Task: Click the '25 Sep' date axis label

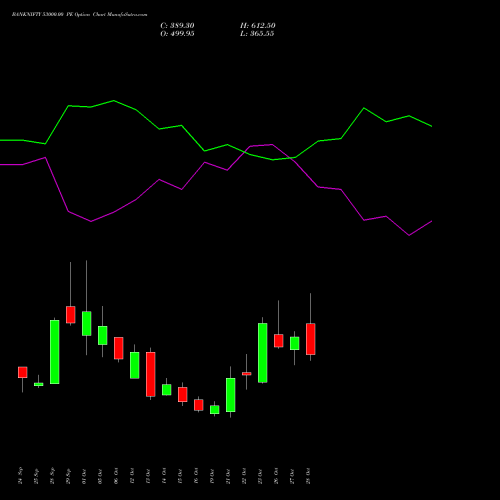Action: click(x=37, y=476)
